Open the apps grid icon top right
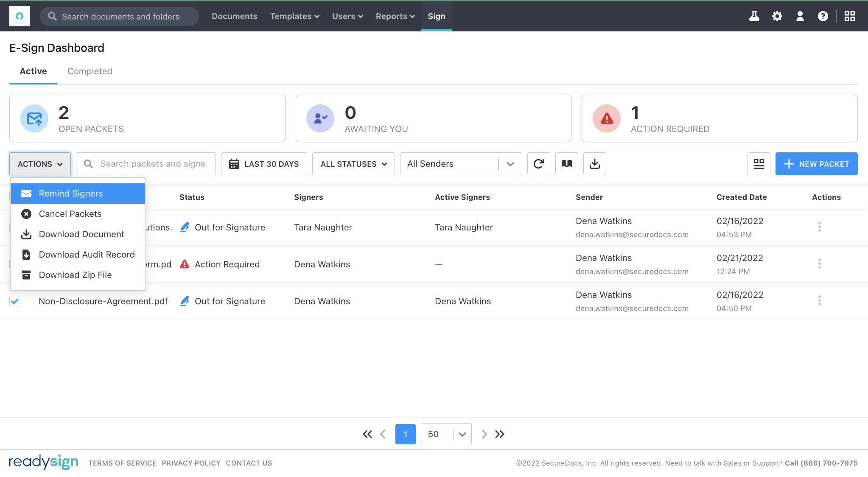Image resolution: width=868 pixels, height=477 pixels. coord(850,16)
